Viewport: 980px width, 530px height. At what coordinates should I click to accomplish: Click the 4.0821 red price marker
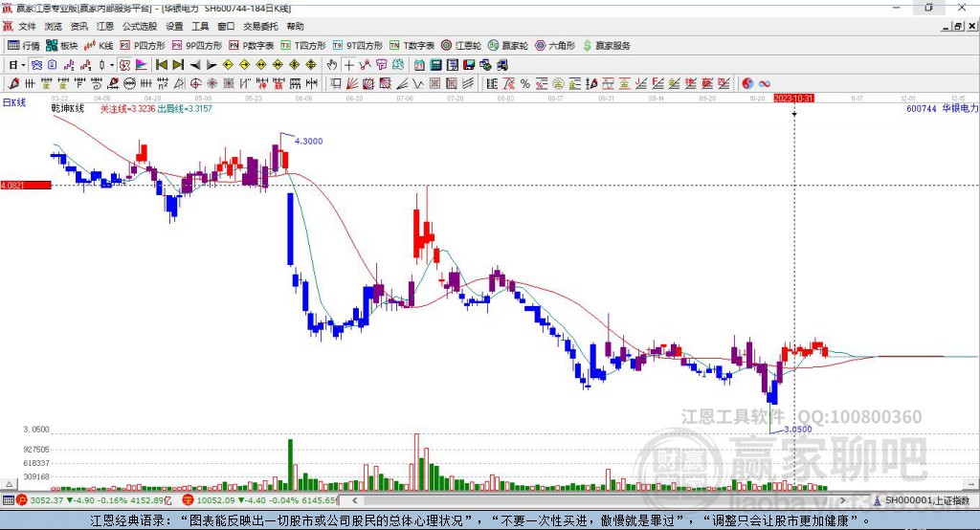(26, 185)
